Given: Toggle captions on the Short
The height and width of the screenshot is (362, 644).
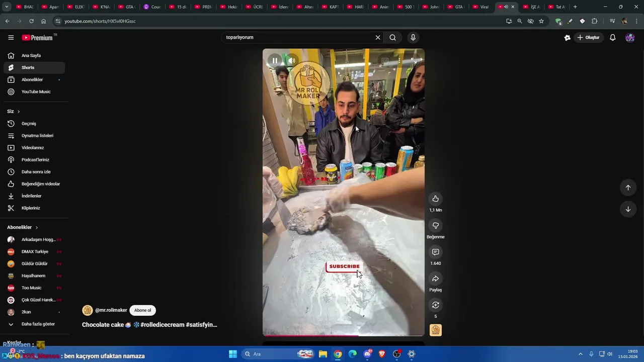Looking at the screenshot, I should pos(385,61).
